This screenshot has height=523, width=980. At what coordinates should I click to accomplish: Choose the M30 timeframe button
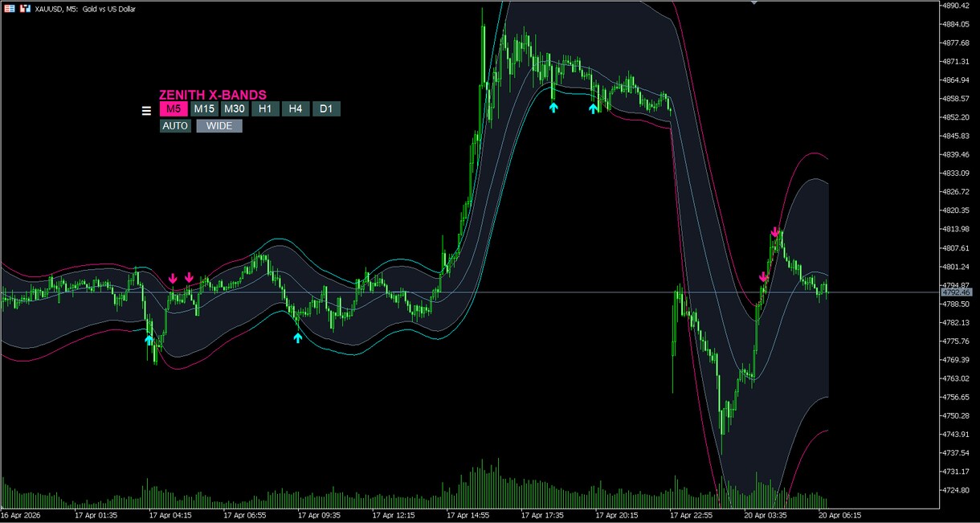(x=235, y=109)
